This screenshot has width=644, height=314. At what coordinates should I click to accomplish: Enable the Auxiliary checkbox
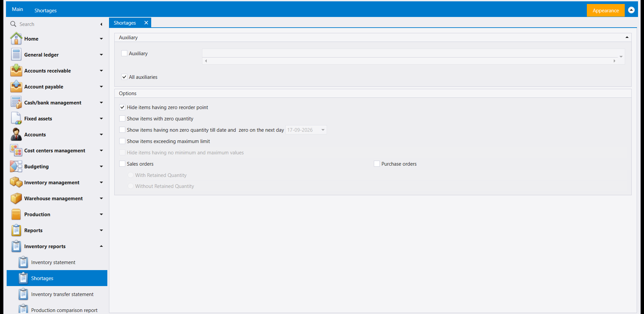click(x=124, y=53)
